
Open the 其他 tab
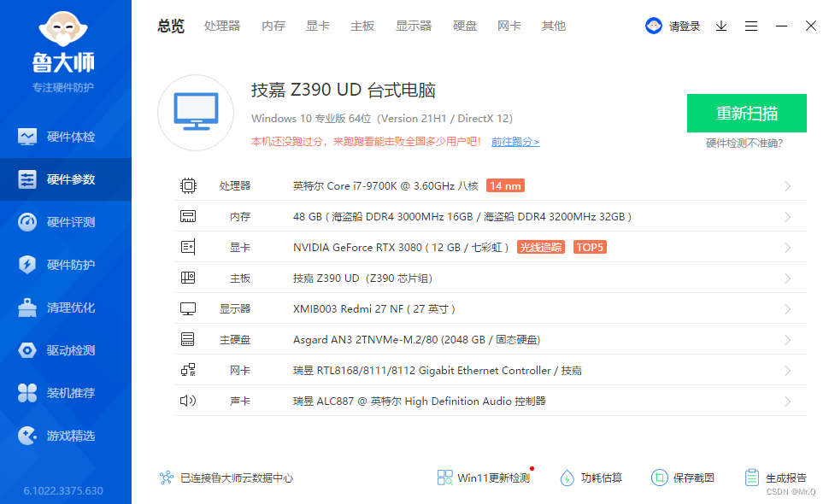[554, 26]
